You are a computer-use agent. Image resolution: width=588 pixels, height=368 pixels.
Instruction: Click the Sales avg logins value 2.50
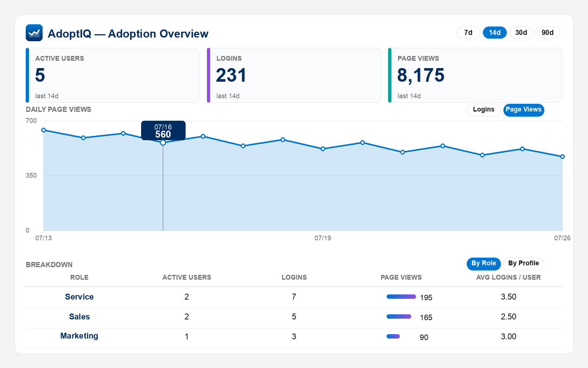[509, 317]
